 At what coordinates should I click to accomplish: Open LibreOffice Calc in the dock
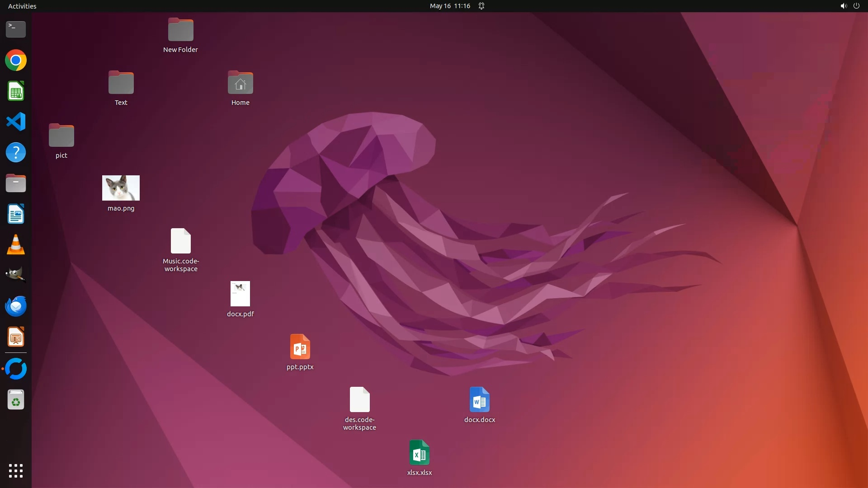pos(16,91)
